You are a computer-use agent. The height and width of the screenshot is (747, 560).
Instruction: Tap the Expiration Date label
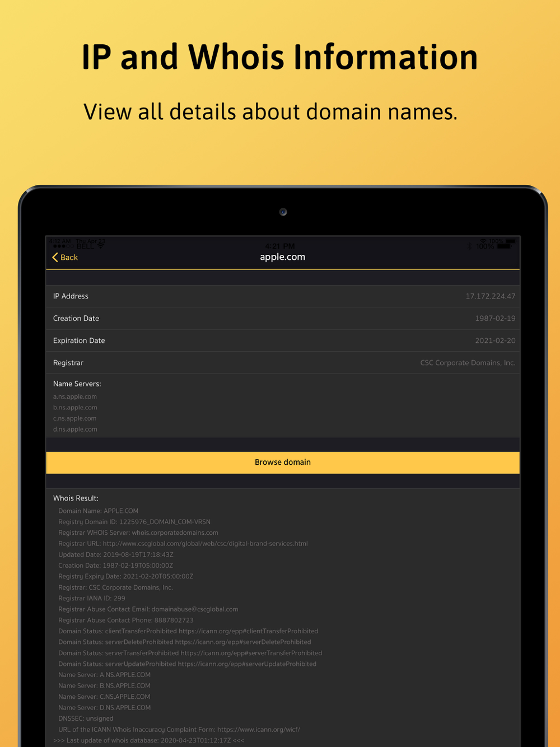[79, 340]
